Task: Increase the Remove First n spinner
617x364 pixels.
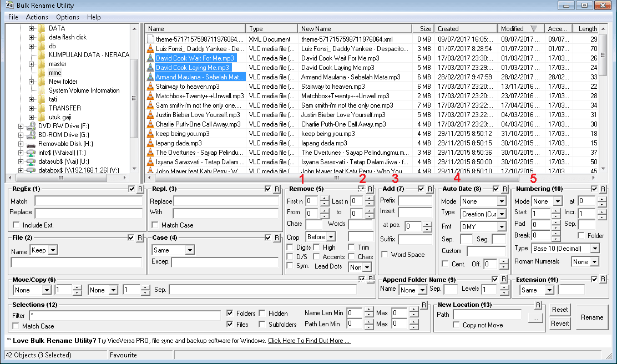Action: [x=324, y=199]
